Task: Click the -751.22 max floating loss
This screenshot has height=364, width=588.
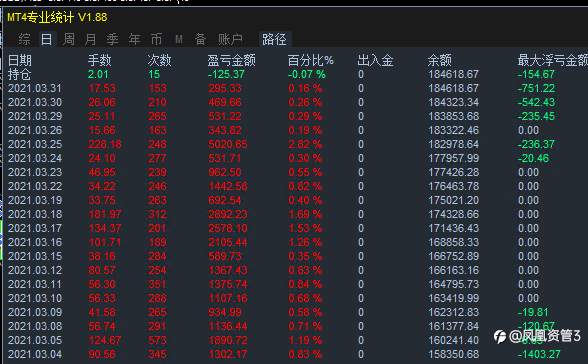Action: pos(537,88)
